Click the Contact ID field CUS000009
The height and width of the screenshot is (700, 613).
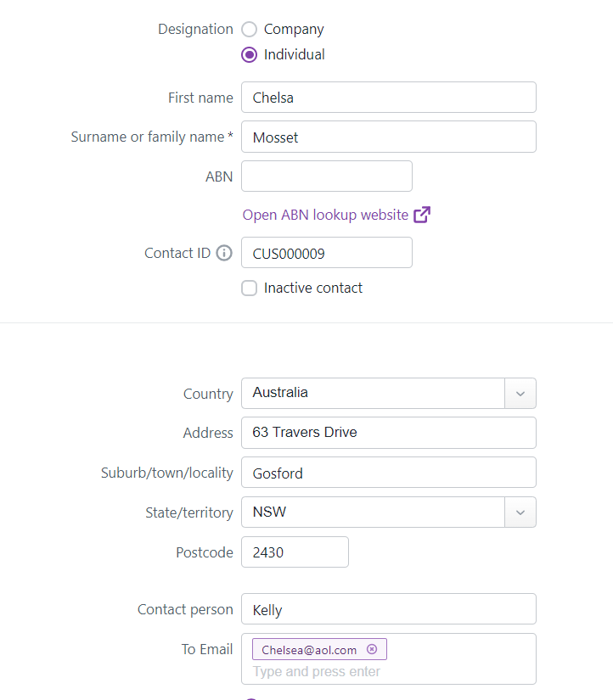[x=327, y=253]
